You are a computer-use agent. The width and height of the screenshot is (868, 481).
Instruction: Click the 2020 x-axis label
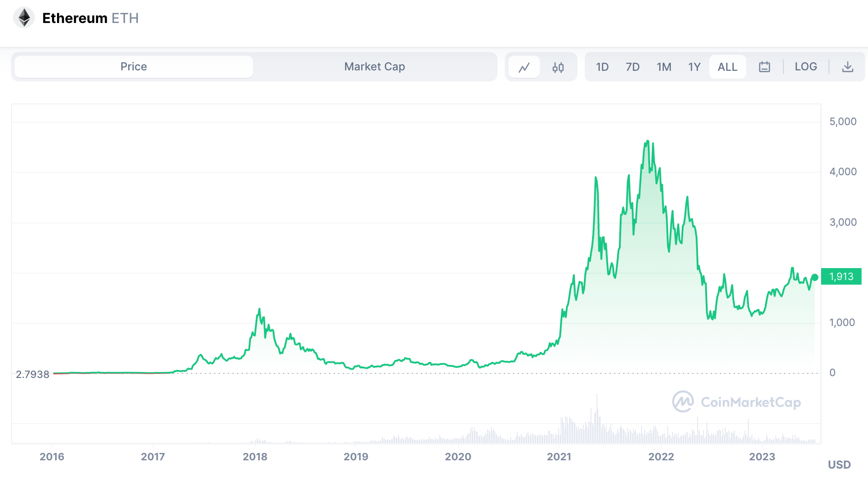click(458, 457)
